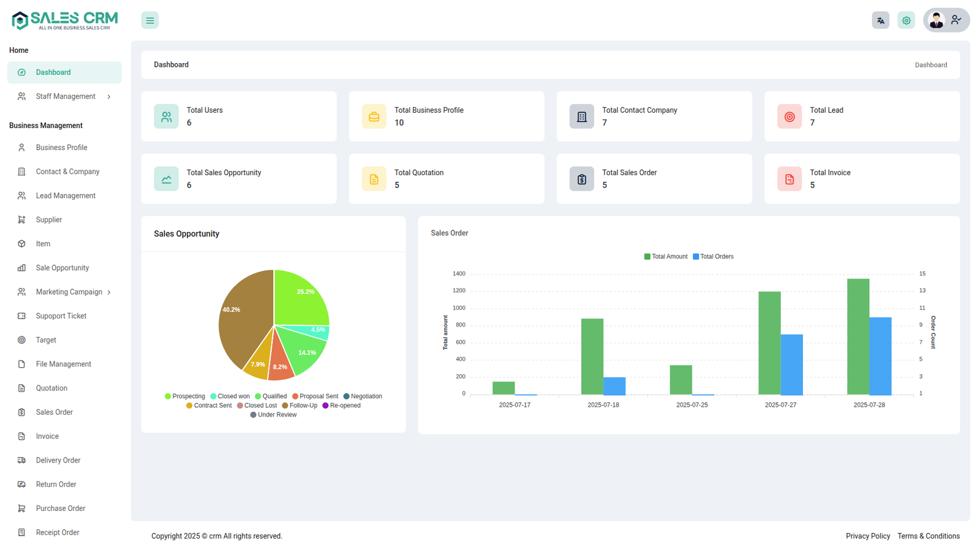The image size is (980, 552).
Task: Hide Prospecting slice via pie legend
Action: coord(185,396)
